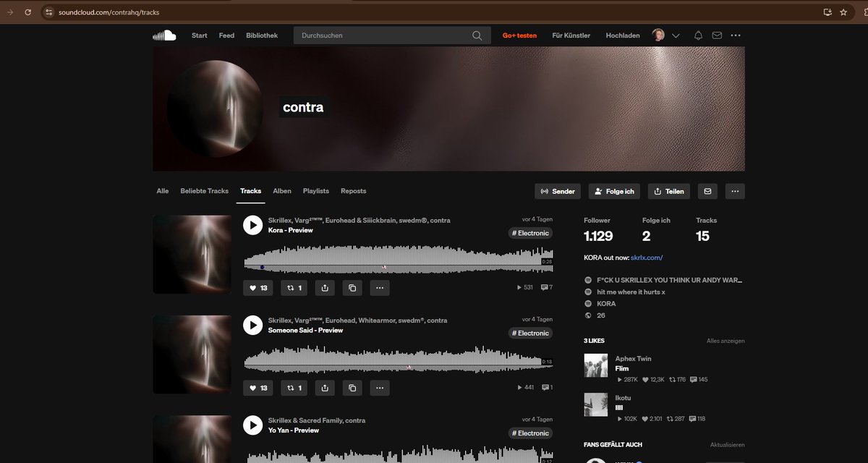The image size is (868, 463).
Task: Click the browser reload icon
Action: tap(27, 12)
